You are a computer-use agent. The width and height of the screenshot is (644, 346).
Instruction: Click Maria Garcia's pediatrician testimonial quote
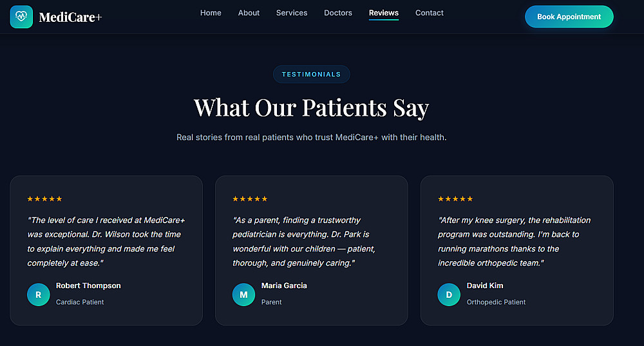304,241
